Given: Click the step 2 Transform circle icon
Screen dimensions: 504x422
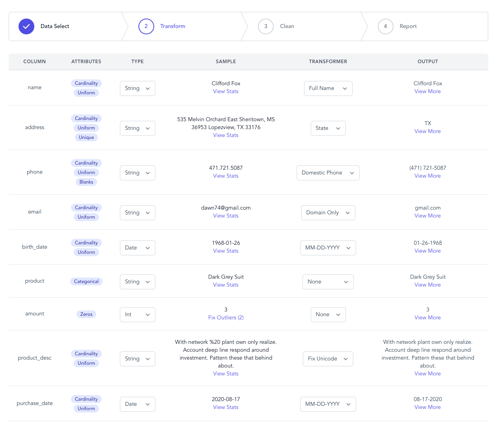Looking at the screenshot, I should (x=146, y=26).
